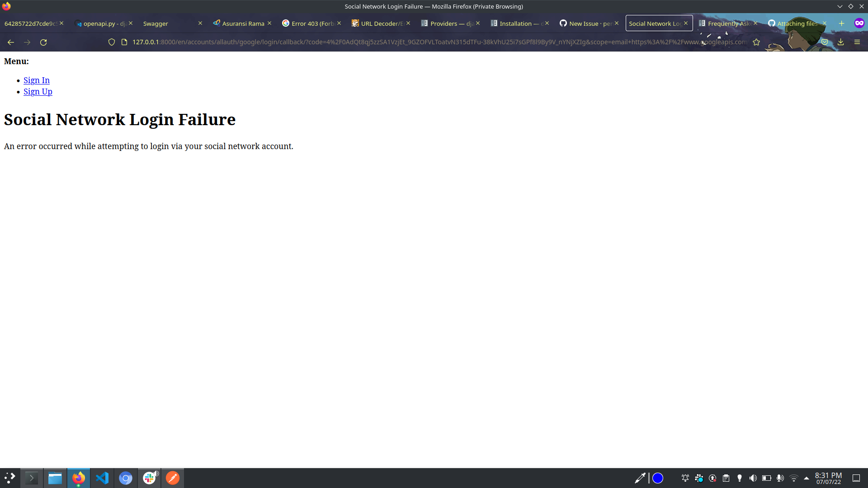
Task: Open the tracking protection shield icon
Action: coord(111,42)
